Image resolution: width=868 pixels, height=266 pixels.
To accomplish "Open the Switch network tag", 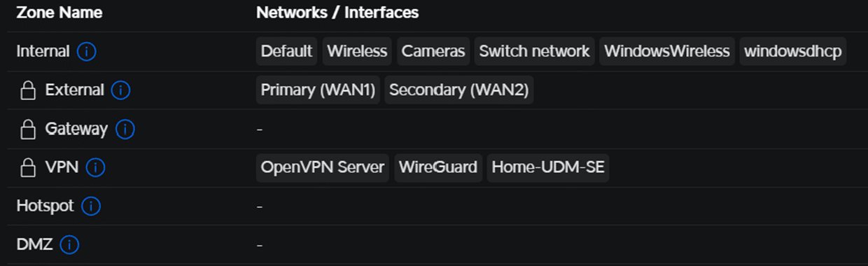I will pyautogui.click(x=535, y=52).
